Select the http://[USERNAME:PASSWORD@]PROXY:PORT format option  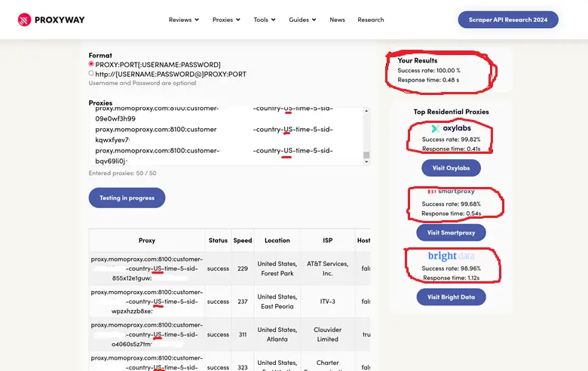92,74
